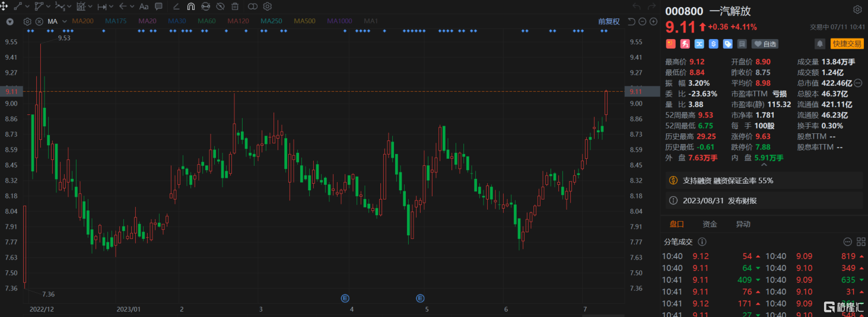Zoom in chart with plus icon
Image resolution: width=868 pixels, height=317 pixels.
pos(653,21)
